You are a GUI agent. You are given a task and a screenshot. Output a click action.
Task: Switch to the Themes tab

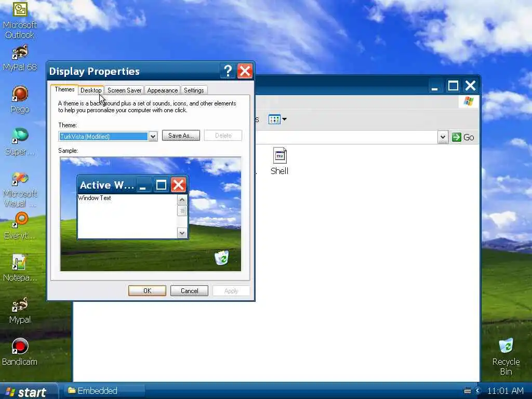click(x=64, y=89)
